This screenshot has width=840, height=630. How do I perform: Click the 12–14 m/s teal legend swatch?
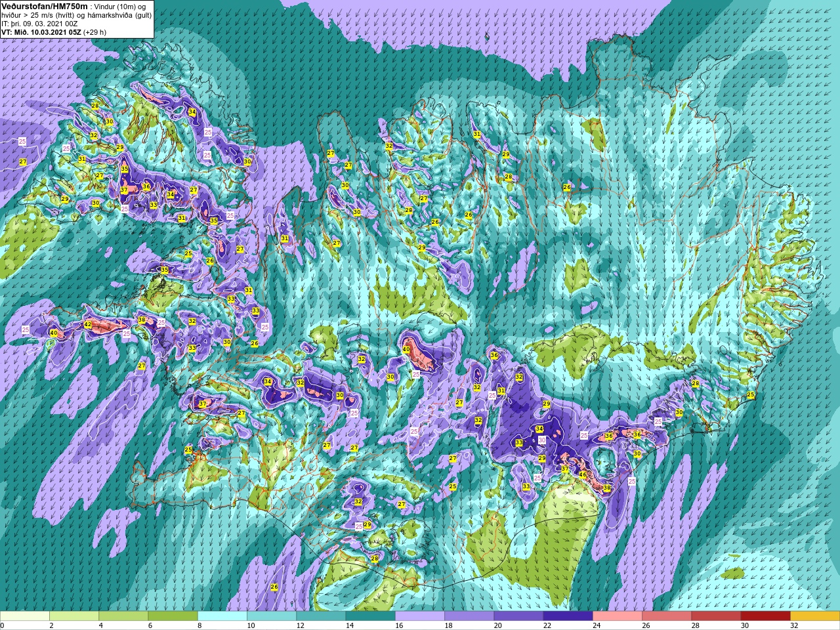point(321,616)
